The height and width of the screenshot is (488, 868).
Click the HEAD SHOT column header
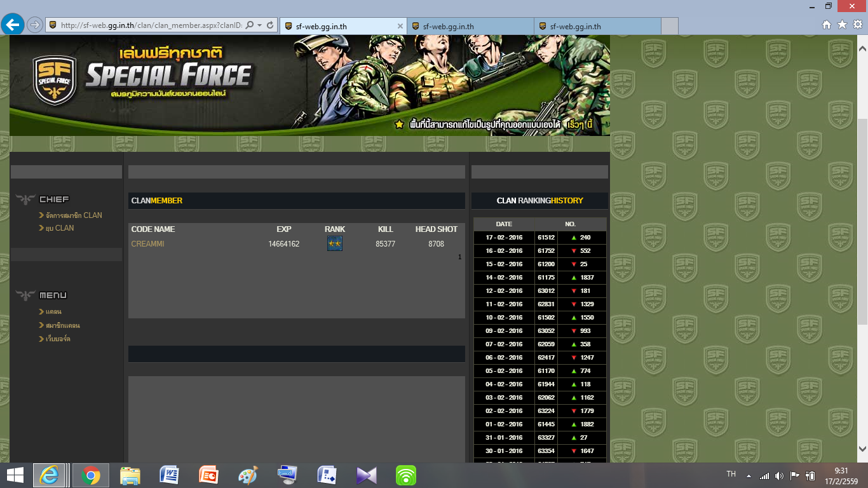(x=437, y=229)
